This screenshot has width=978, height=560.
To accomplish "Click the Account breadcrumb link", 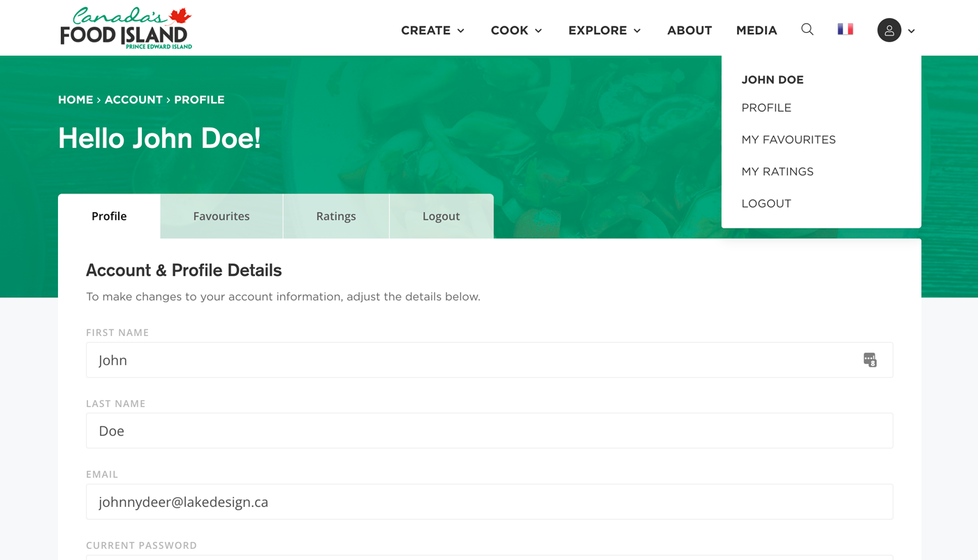I will click(133, 100).
